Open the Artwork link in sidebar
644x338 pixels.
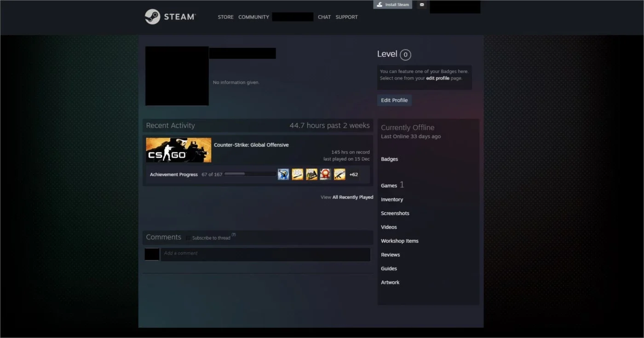(390, 282)
